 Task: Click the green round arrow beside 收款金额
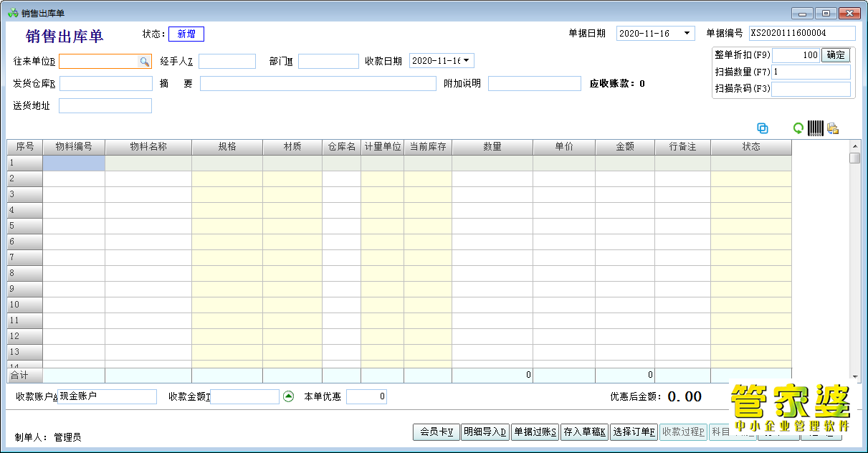point(288,396)
